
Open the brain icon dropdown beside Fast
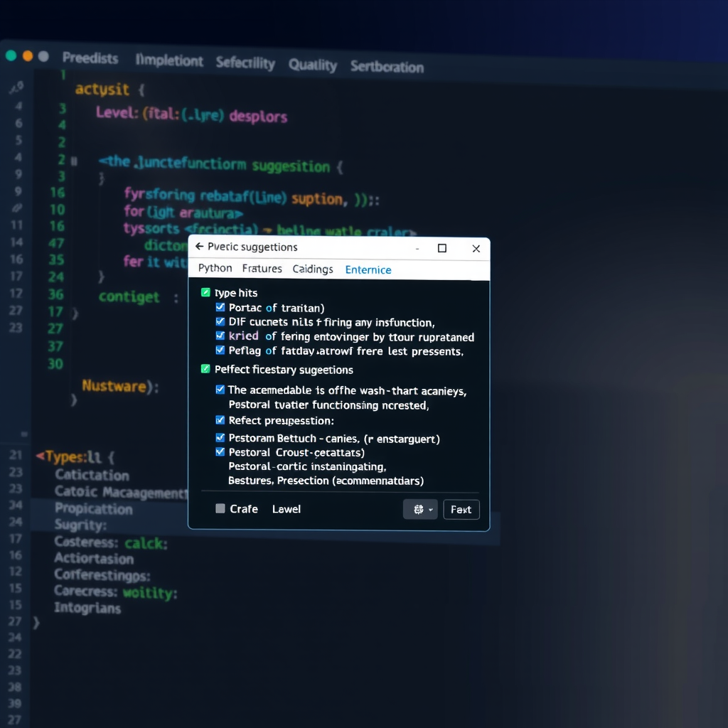[x=420, y=509]
